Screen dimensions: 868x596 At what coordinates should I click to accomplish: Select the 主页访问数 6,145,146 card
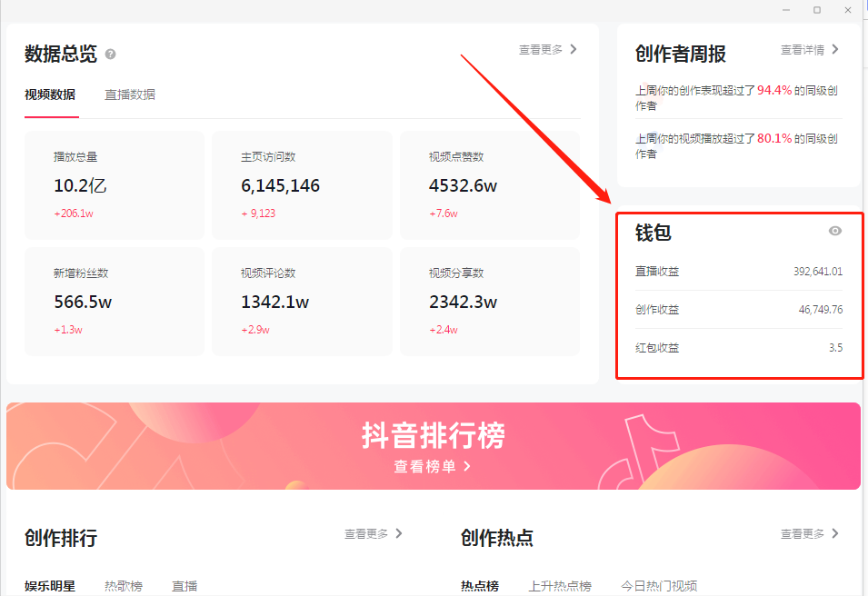pyautogui.click(x=302, y=184)
